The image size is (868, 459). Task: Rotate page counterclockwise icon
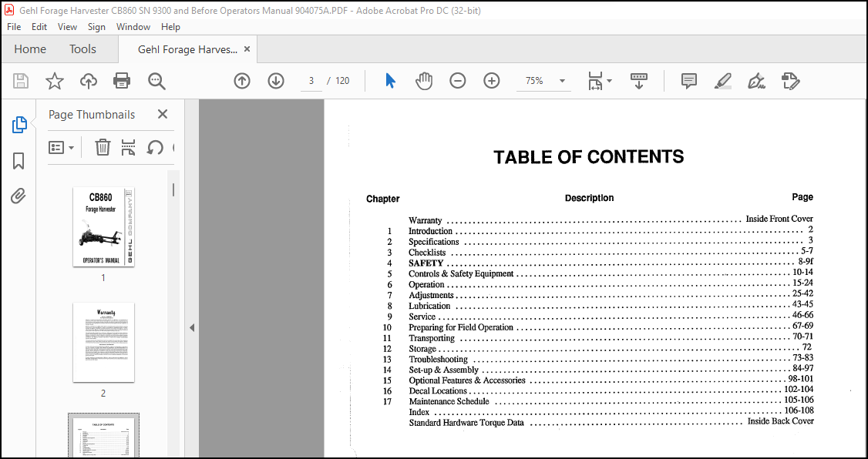click(x=154, y=148)
